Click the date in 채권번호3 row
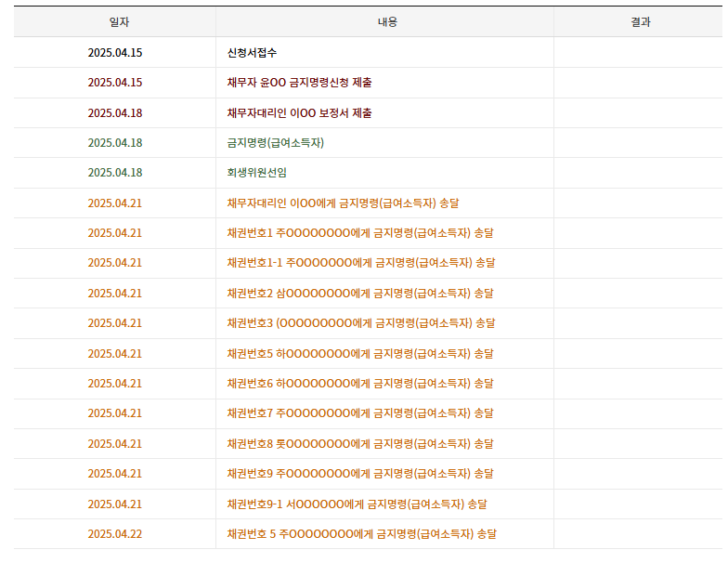The width and height of the screenshot is (728, 563). [115, 323]
